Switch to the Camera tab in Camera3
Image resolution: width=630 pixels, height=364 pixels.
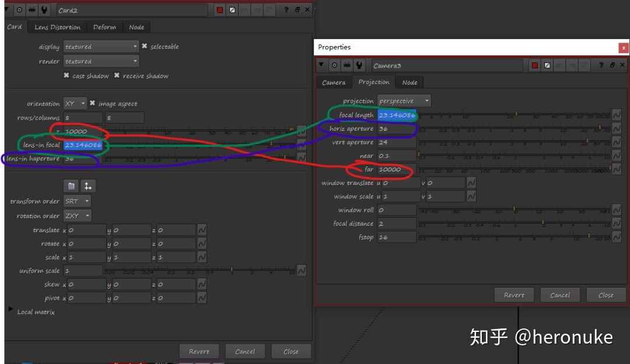(x=334, y=82)
